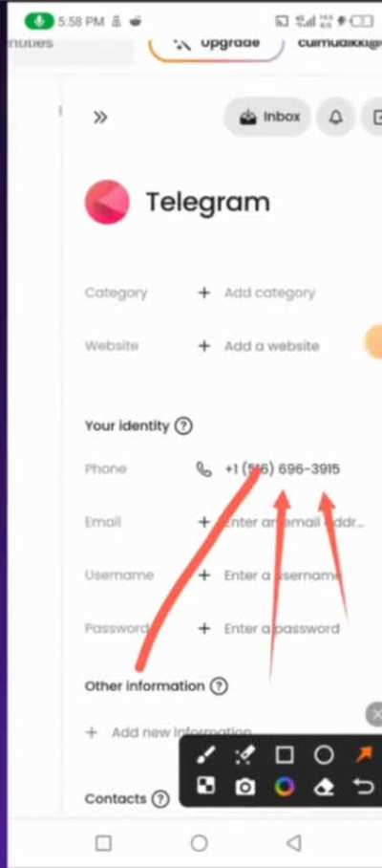
Task: Open the color wheel picker
Action: click(285, 786)
